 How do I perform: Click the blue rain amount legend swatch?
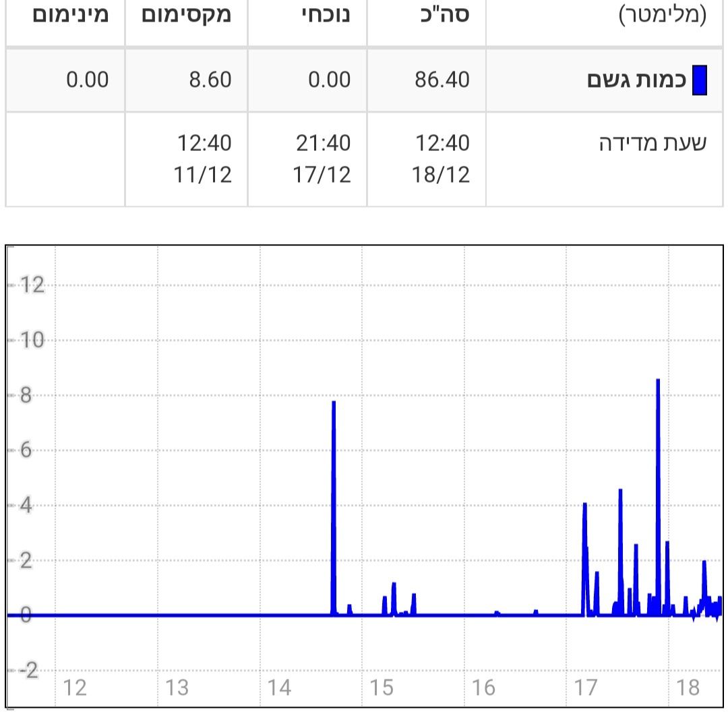pos(700,80)
